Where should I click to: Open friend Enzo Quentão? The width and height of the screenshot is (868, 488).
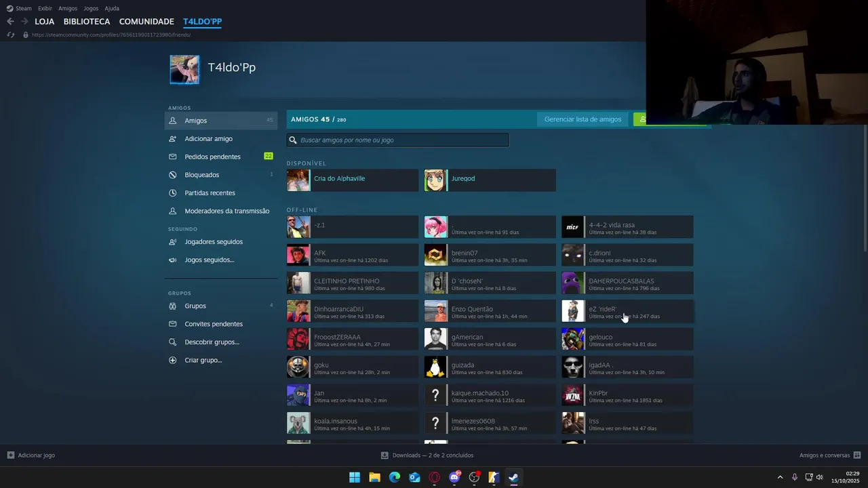coord(490,311)
